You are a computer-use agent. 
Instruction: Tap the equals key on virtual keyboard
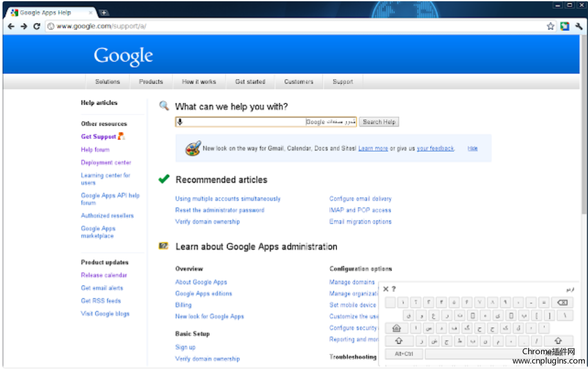[544, 302]
